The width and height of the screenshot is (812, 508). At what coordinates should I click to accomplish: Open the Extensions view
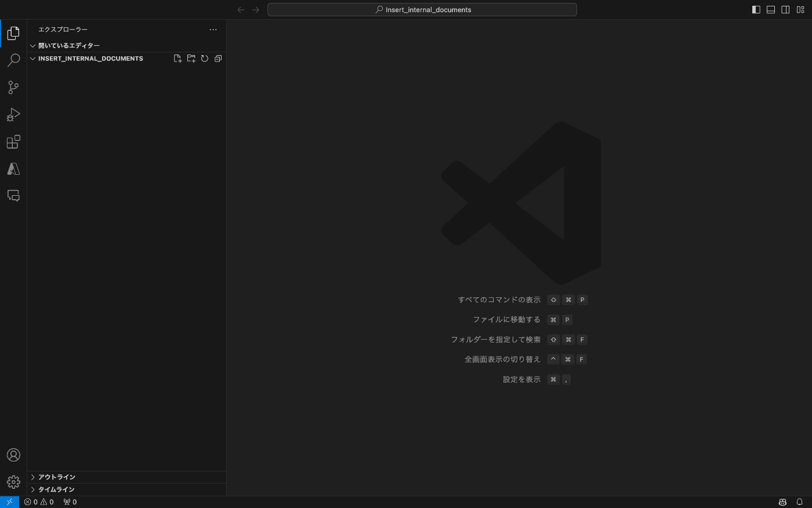click(x=13, y=142)
